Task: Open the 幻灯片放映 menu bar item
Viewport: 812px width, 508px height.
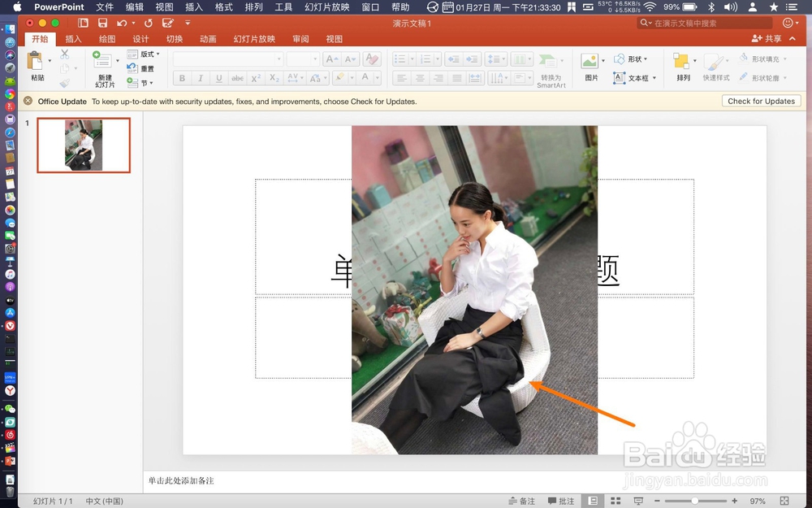Action: pyautogui.click(x=326, y=7)
